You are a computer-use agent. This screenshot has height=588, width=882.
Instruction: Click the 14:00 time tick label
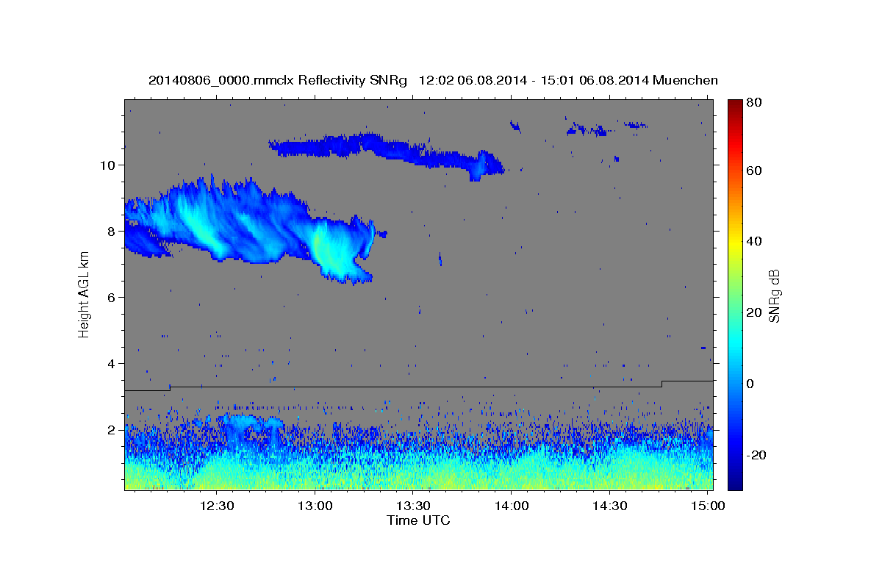coord(512,506)
